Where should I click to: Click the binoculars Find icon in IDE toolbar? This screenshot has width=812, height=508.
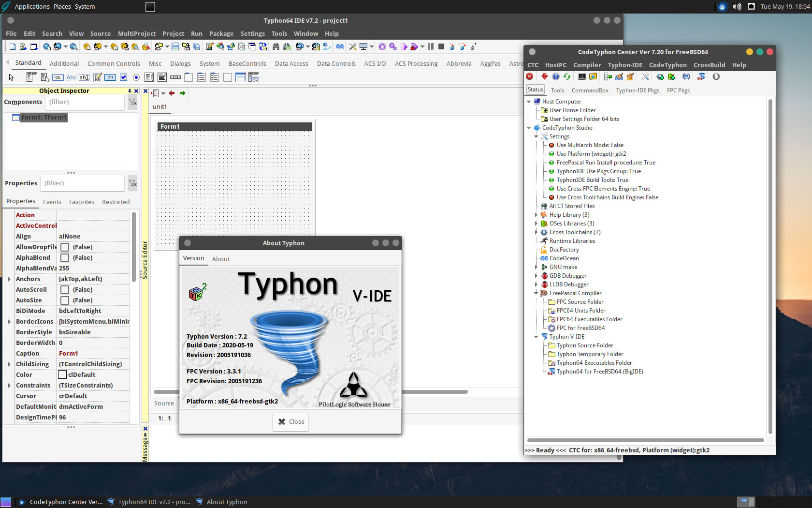pyautogui.click(x=276, y=46)
